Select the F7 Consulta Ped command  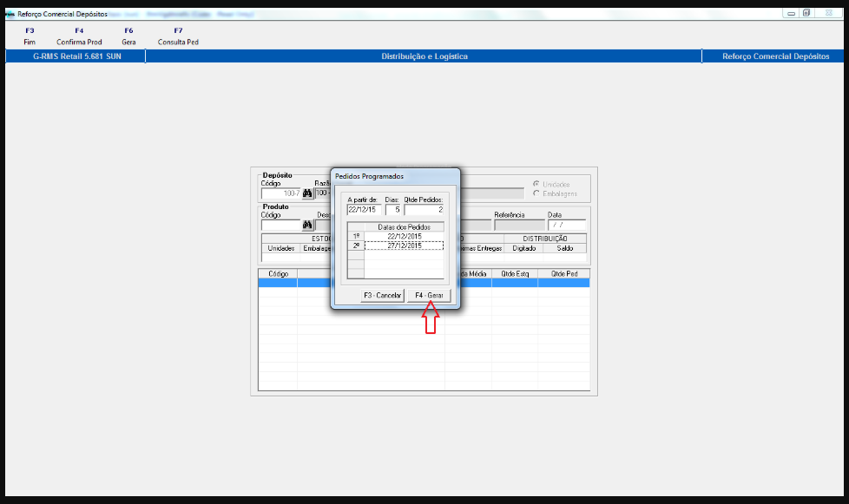[x=178, y=36]
